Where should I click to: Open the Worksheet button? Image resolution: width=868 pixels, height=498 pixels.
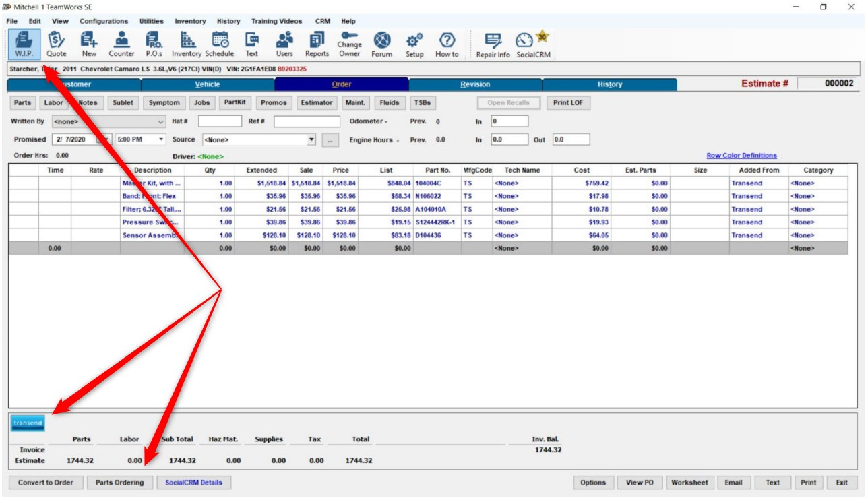(689, 483)
